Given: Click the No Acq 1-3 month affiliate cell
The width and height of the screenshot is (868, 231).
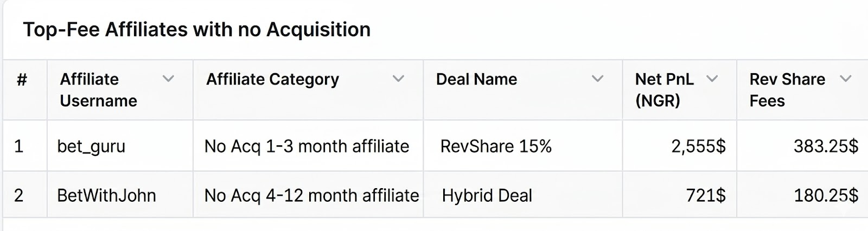Looking at the screenshot, I should (307, 146).
